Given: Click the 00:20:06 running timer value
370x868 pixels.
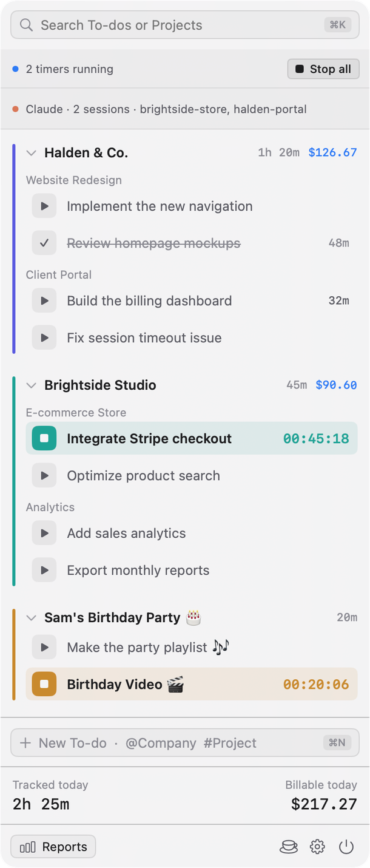Looking at the screenshot, I should point(316,684).
